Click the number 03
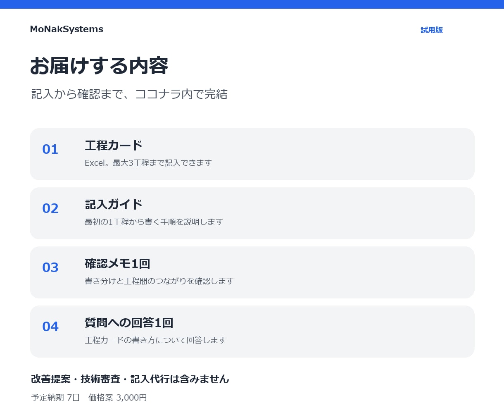Image resolution: width=504 pixels, height=420 pixels. point(50,267)
